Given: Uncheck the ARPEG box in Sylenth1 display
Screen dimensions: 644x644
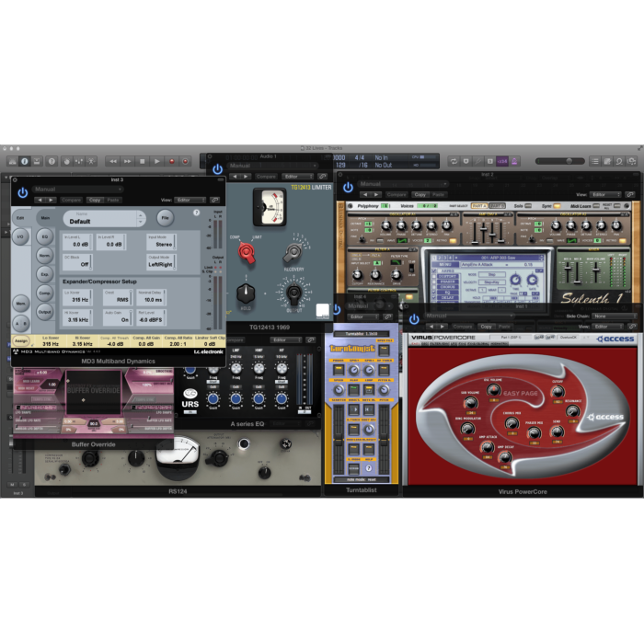Looking at the screenshot, I should click(434, 271).
